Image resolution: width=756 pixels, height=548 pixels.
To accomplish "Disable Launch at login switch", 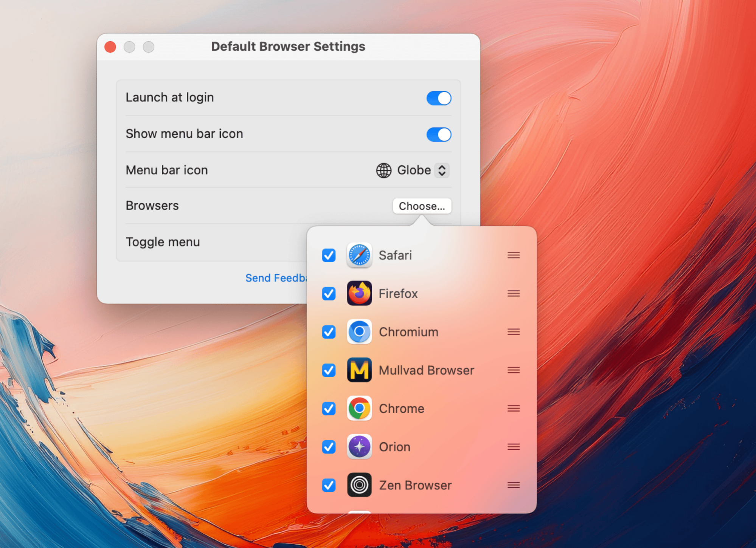I will tap(439, 98).
